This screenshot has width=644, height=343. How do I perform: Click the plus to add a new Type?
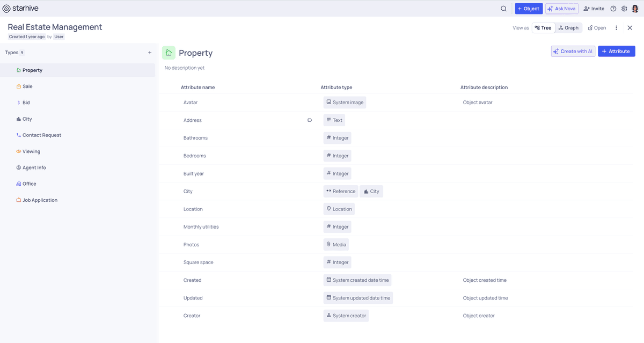tap(150, 52)
